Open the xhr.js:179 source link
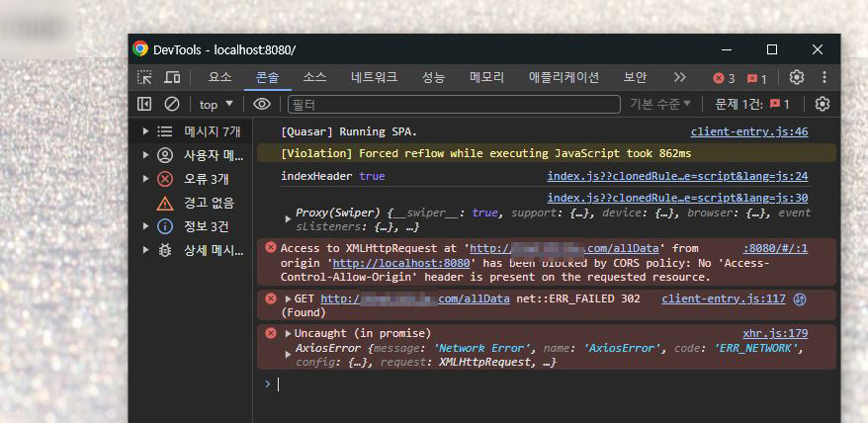This screenshot has height=423, width=868. pyautogui.click(x=775, y=333)
